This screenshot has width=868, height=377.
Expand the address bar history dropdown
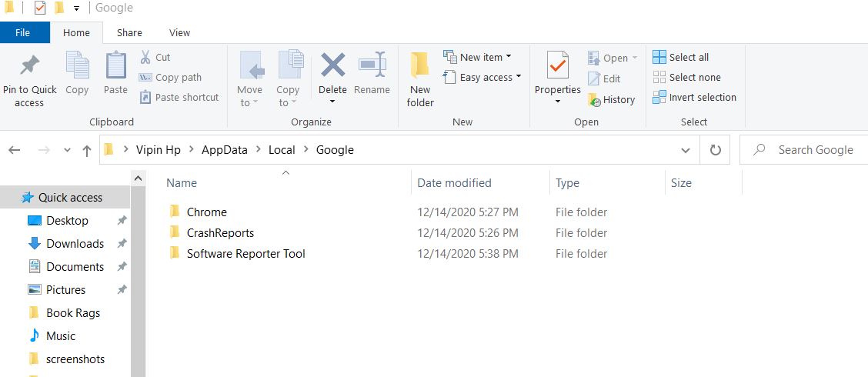tap(686, 150)
